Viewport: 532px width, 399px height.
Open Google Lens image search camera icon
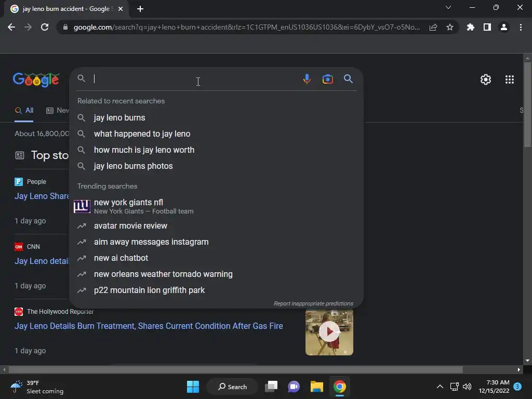[327, 79]
